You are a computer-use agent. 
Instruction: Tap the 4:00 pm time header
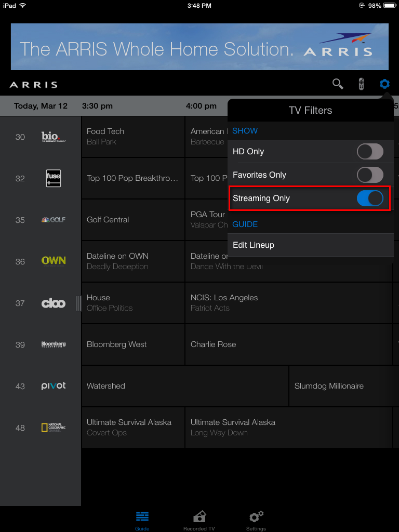point(201,106)
